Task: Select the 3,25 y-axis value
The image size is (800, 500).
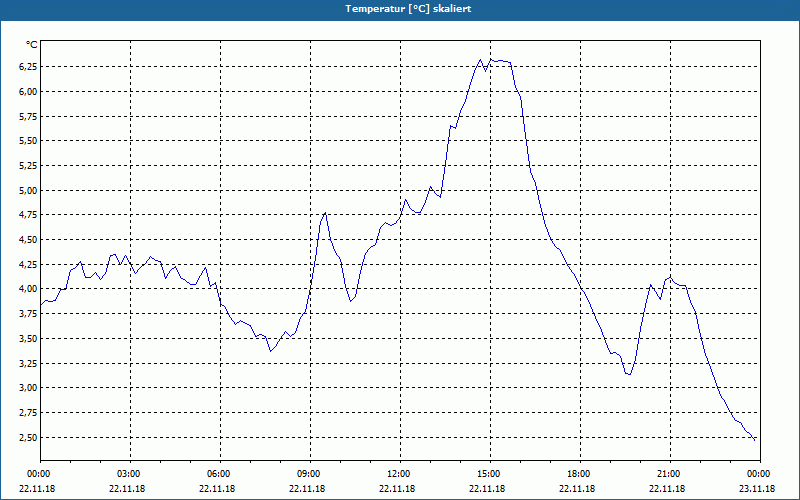Action: click(x=29, y=363)
